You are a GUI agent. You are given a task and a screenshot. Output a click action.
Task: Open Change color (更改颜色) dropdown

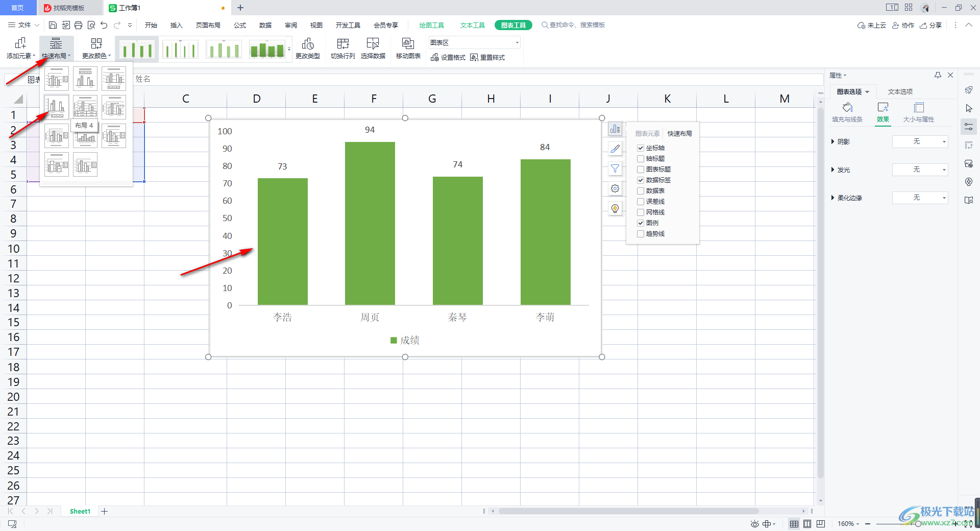pyautogui.click(x=96, y=49)
